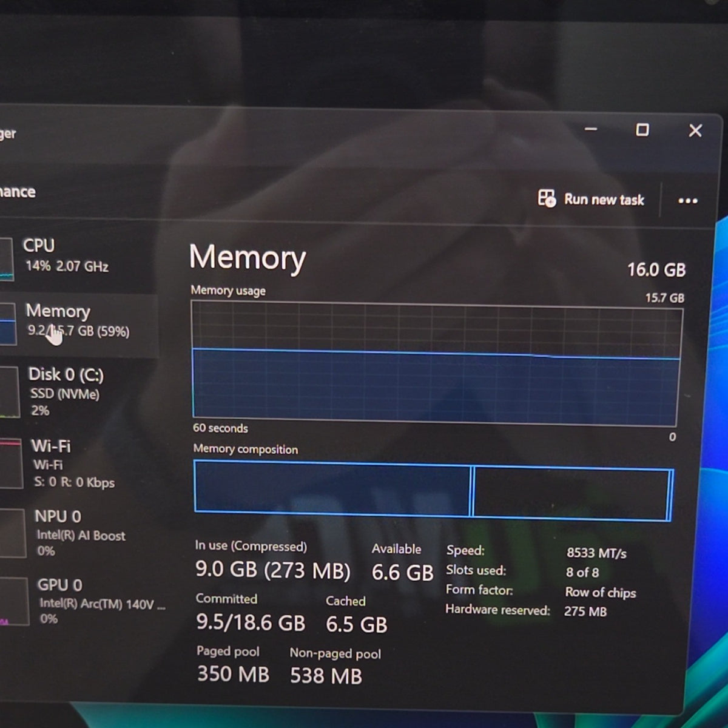Click the GPU 0 mini graph thumbnail
The image size is (728, 728).
[14, 601]
